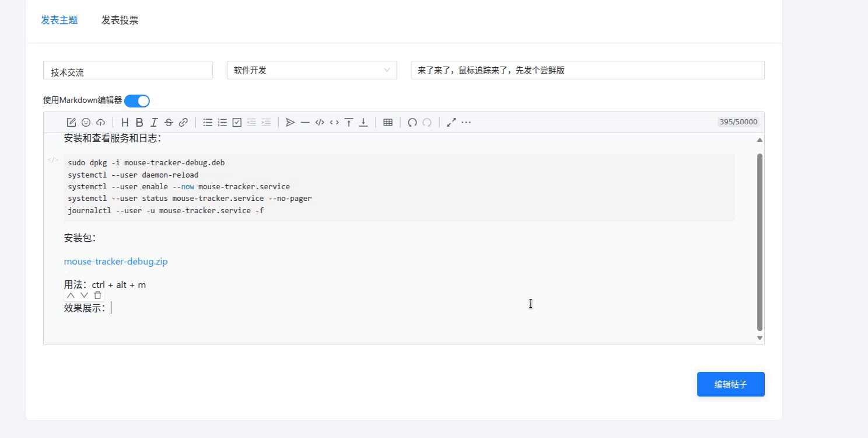Switch to 发表主题 tab
The height and width of the screenshot is (438, 868).
[x=60, y=20]
